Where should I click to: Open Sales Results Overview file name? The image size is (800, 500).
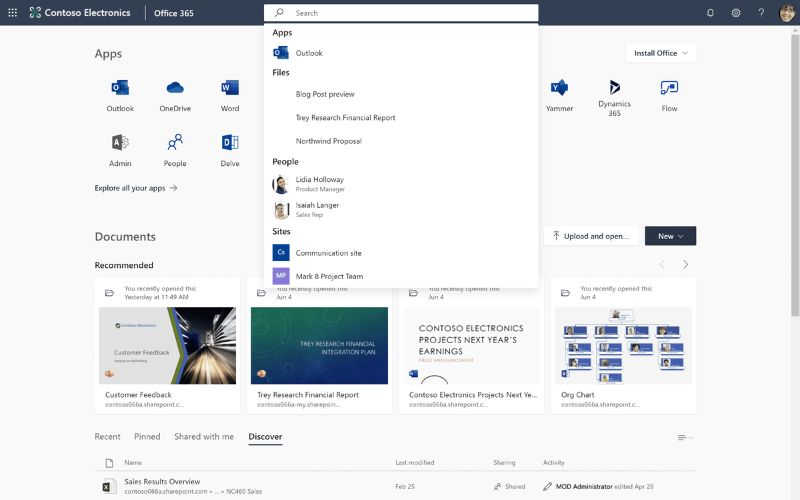[162, 481]
